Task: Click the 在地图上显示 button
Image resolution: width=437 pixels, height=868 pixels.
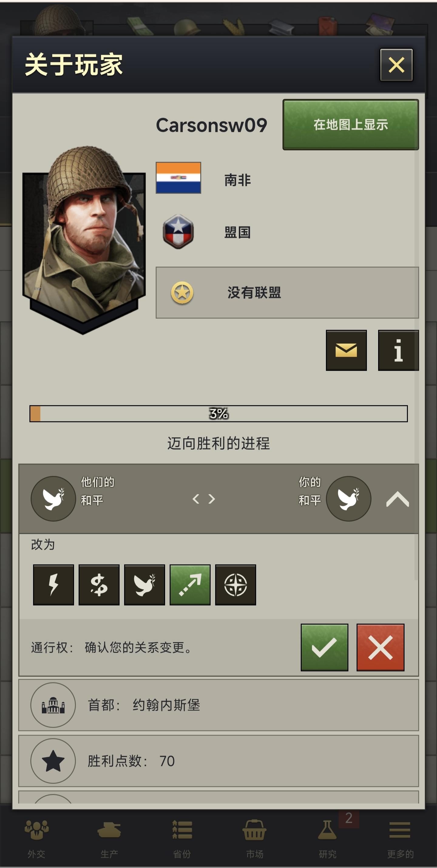Action: [351, 124]
